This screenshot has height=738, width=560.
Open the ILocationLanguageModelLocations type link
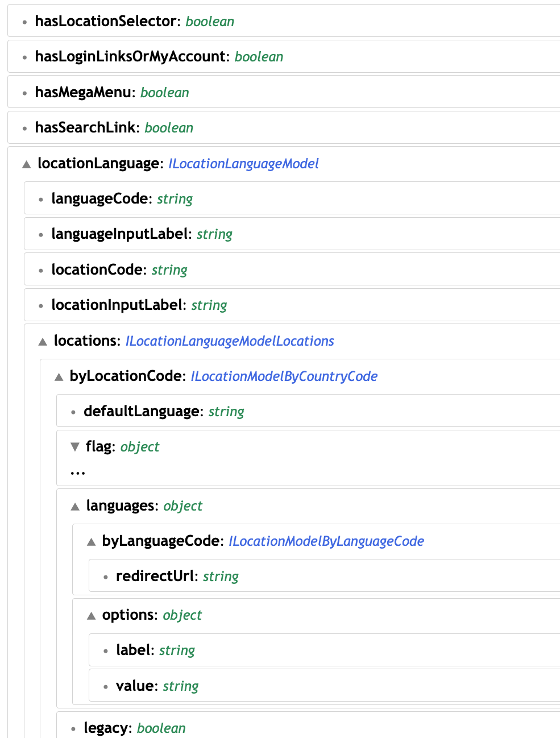pos(230,341)
